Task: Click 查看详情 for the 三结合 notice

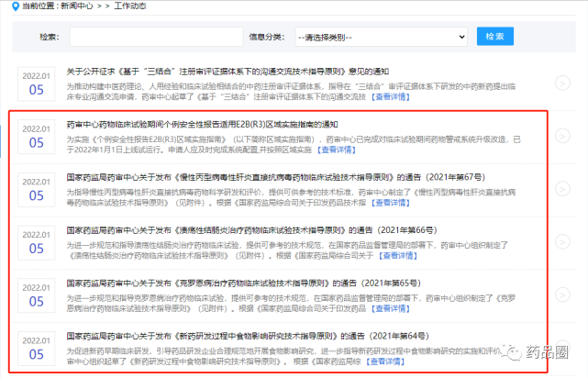Action: click(x=391, y=96)
